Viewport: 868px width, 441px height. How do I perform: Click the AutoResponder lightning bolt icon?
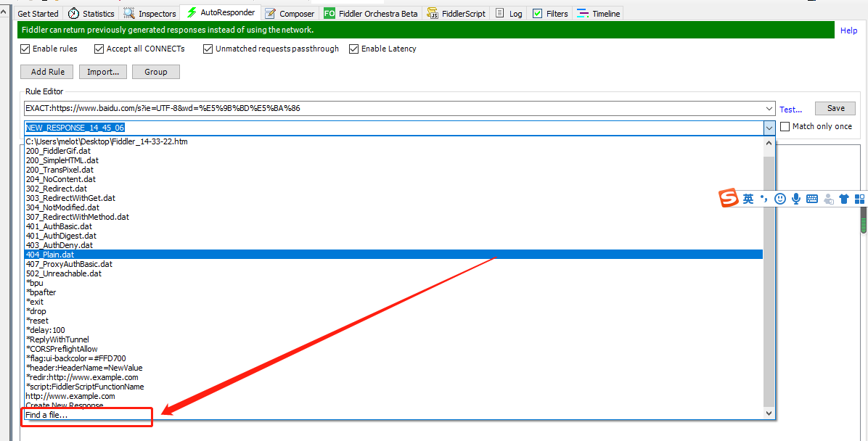[192, 12]
